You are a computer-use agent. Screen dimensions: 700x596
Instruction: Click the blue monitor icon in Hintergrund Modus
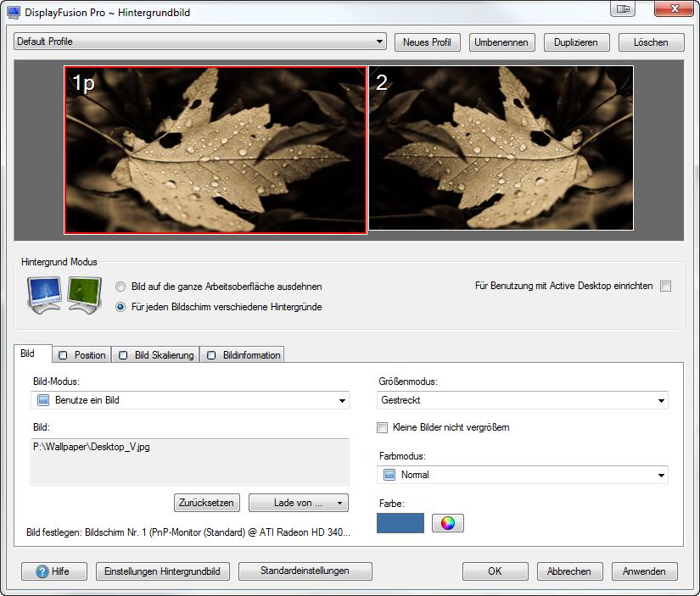point(44,295)
